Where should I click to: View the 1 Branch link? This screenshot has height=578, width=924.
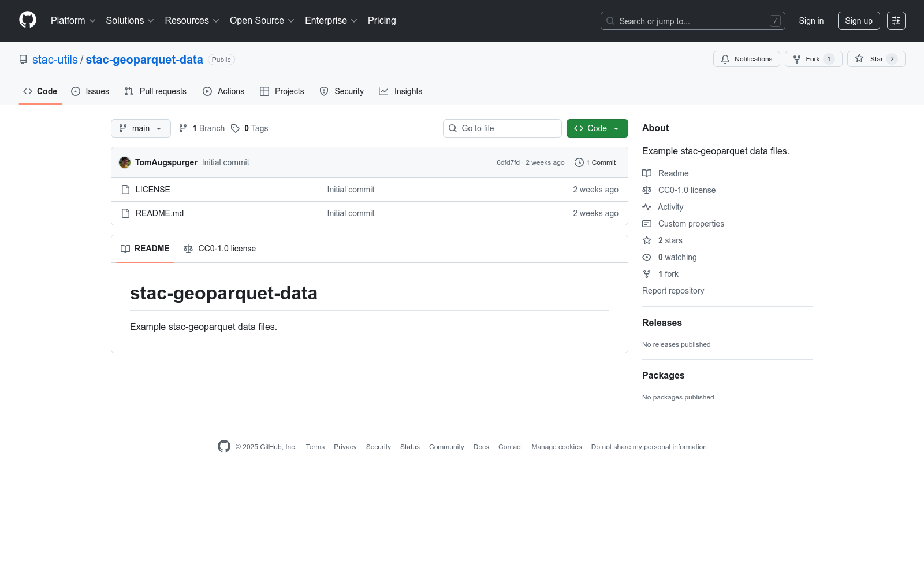(202, 128)
